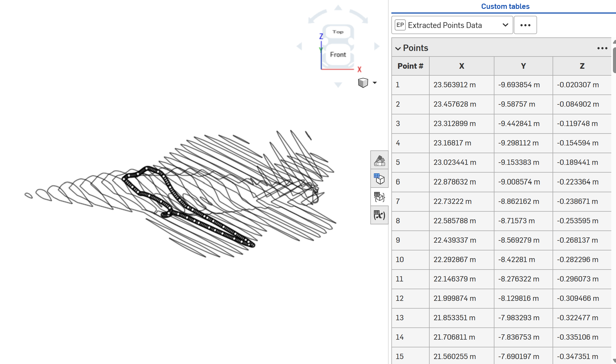This screenshot has width=616, height=364.
Task: Select Y cell -9.58757 m
Action: coord(523,104)
